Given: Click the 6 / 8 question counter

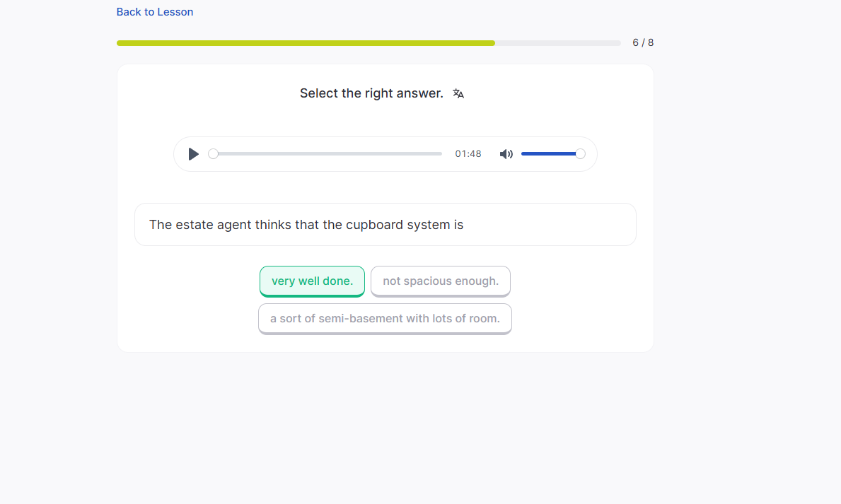Looking at the screenshot, I should [x=643, y=42].
